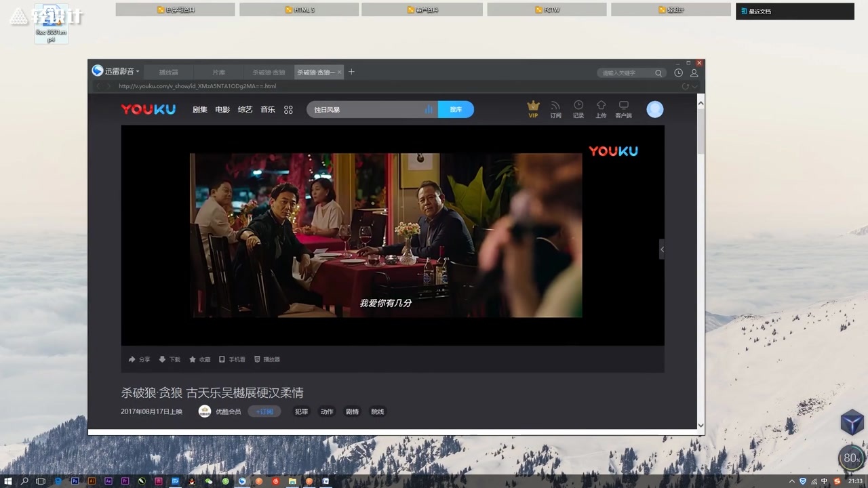
Task: Show hidden system tray icons
Action: (793, 481)
